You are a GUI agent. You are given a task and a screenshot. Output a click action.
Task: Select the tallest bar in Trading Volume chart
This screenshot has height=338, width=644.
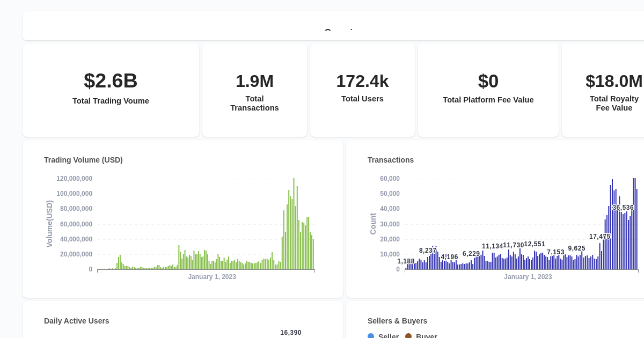coord(294,223)
